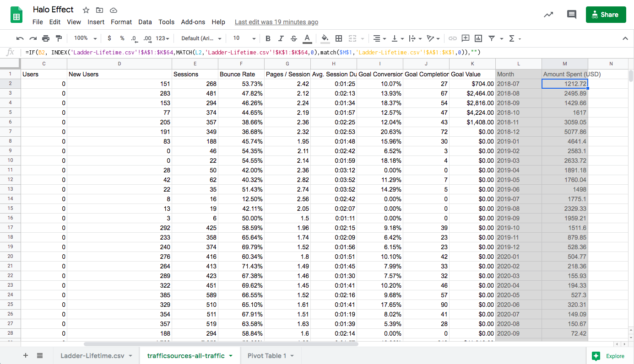
Task: Click the Insert chart icon
Action: 478,38
